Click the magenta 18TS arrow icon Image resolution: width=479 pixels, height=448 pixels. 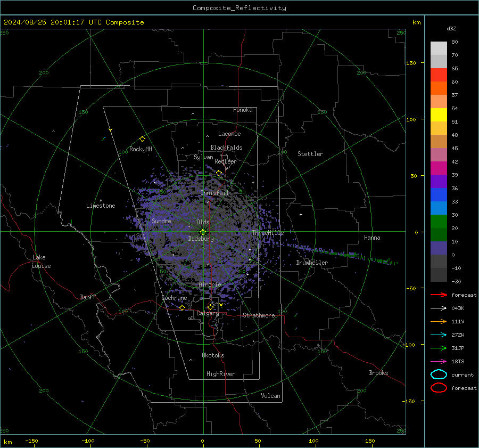pyautogui.click(x=439, y=361)
